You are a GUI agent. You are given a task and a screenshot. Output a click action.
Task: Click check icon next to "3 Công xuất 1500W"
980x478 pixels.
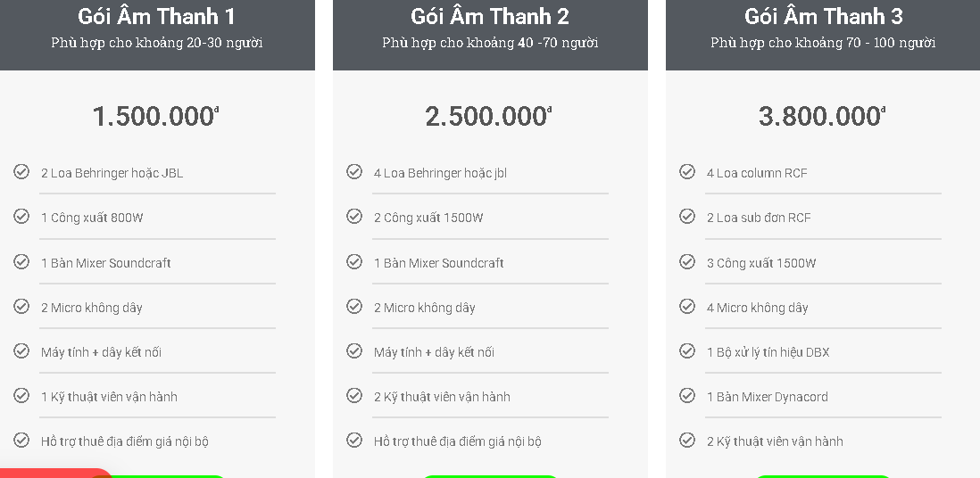pyautogui.click(x=687, y=261)
